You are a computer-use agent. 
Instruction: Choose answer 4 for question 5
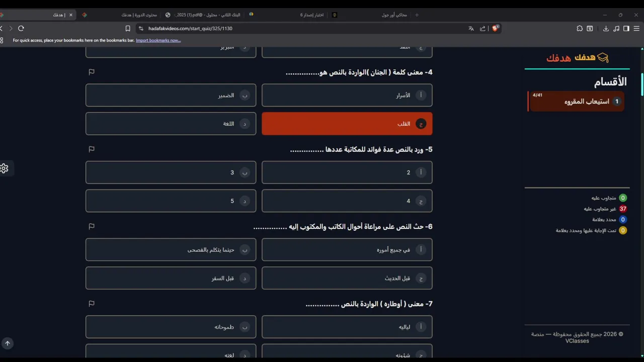click(x=347, y=201)
